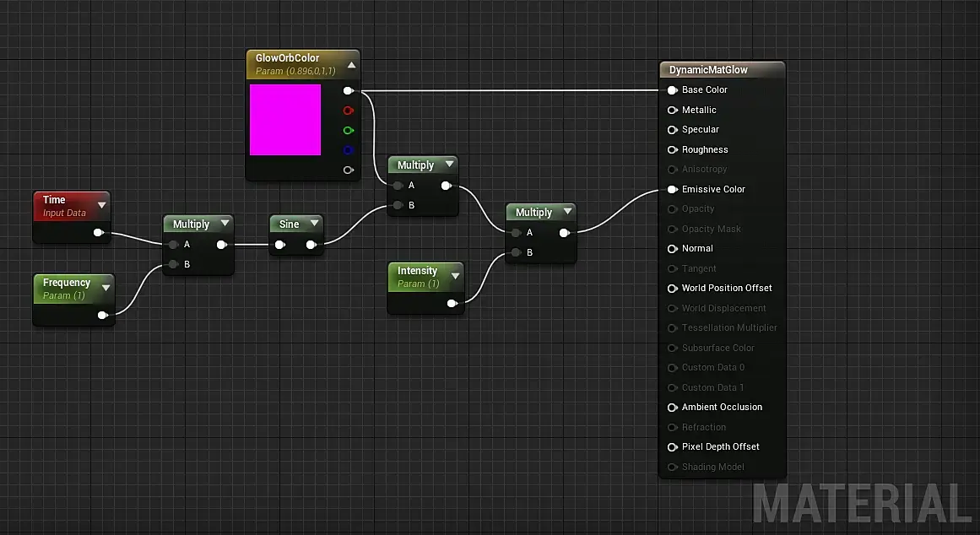Click the disabled Opacity pin
This screenshot has width=980, height=535.
(673, 209)
